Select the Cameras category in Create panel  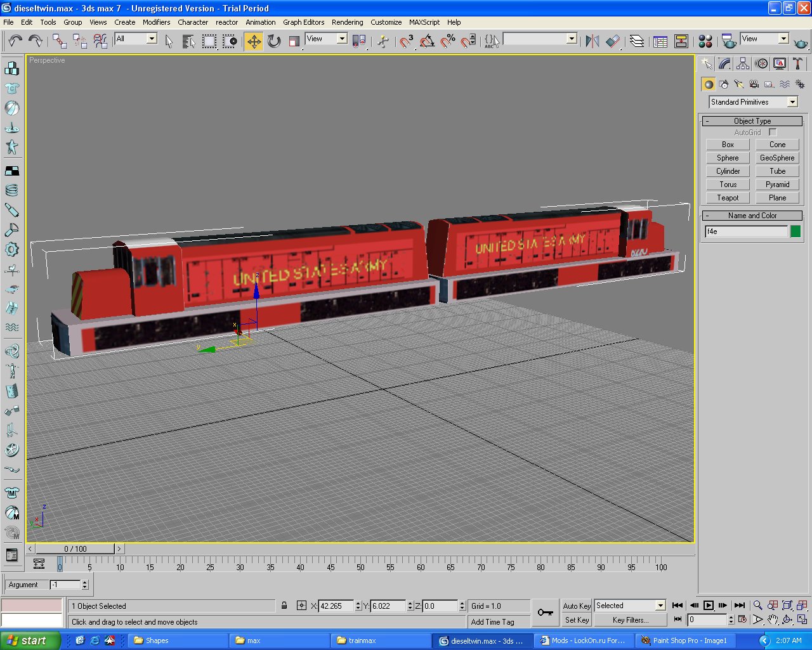pos(754,84)
